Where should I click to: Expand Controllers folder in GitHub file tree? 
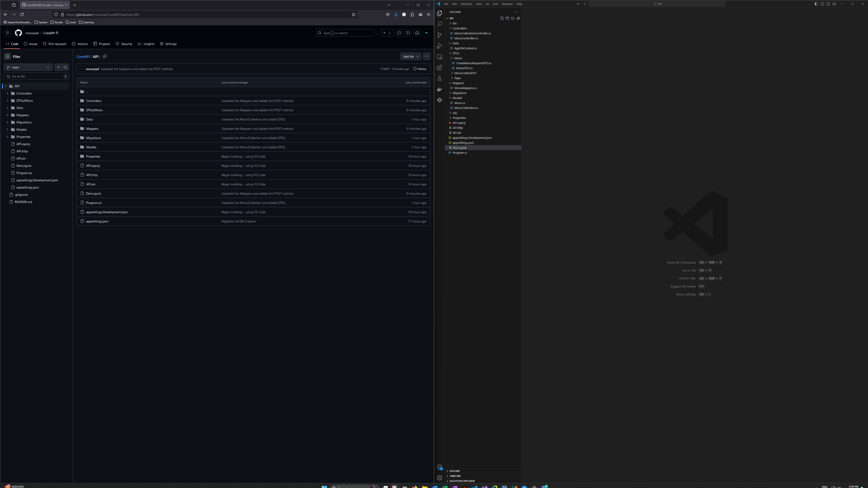pos(7,94)
